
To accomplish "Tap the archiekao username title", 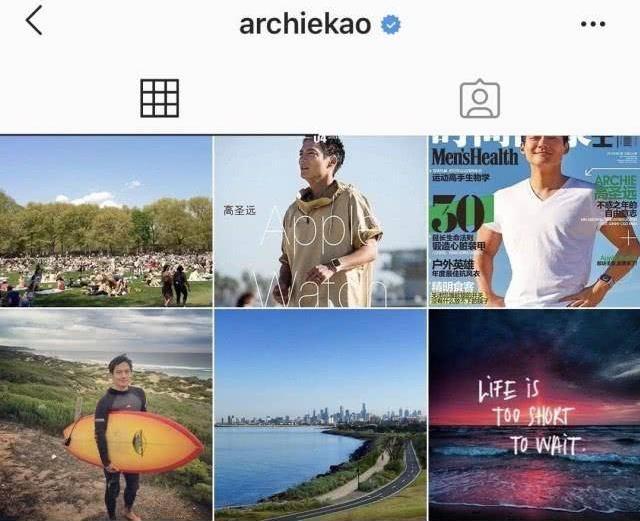I will click(x=305, y=24).
